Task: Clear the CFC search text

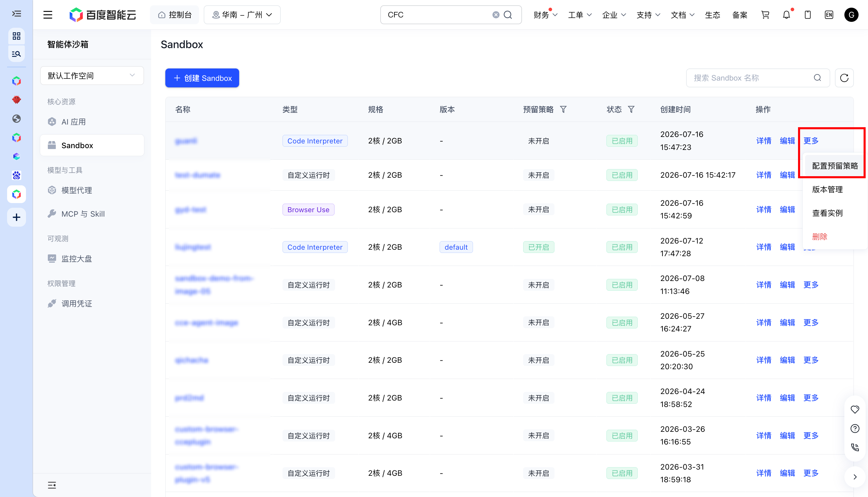Action: tap(496, 15)
